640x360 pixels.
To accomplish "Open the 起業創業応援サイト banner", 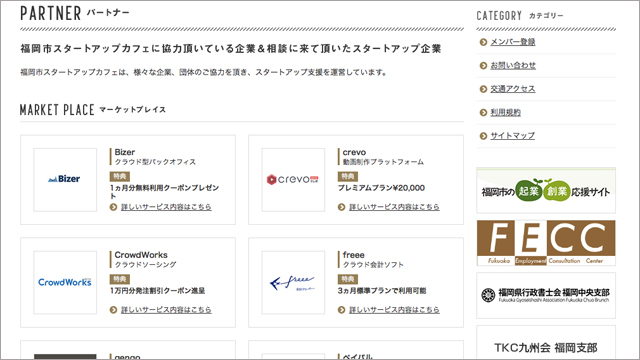I will (546, 191).
